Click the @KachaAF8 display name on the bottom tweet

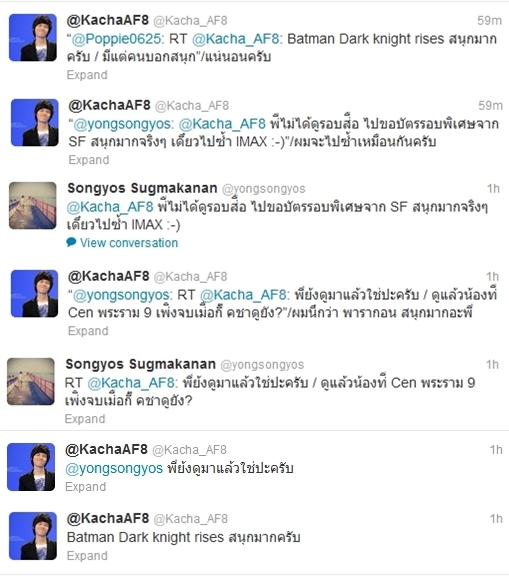(x=108, y=518)
